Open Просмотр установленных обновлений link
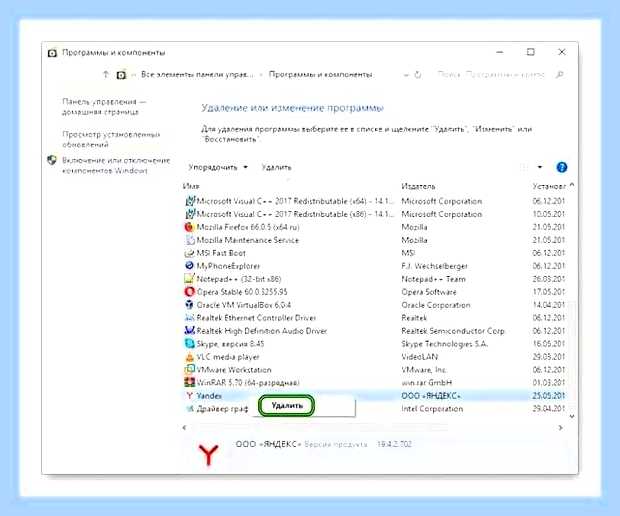The image size is (620, 516). click(111, 140)
